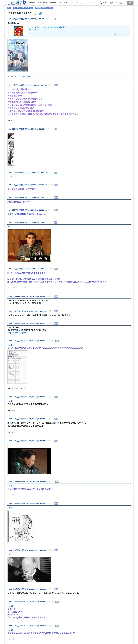
Task: Open あにまんch in the top navigation
Action: coord(63,3)
